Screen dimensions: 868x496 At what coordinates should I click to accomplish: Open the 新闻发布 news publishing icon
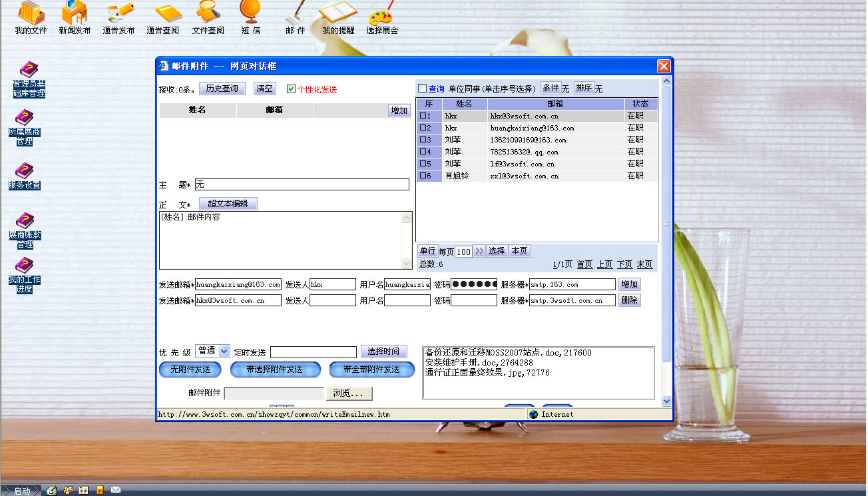coord(75,16)
